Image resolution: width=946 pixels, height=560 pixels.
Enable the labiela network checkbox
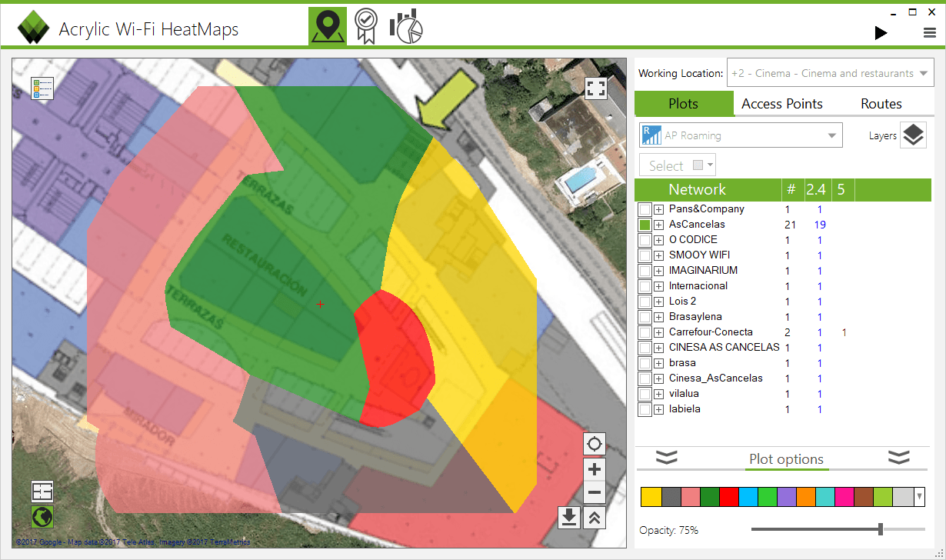[645, 409]
